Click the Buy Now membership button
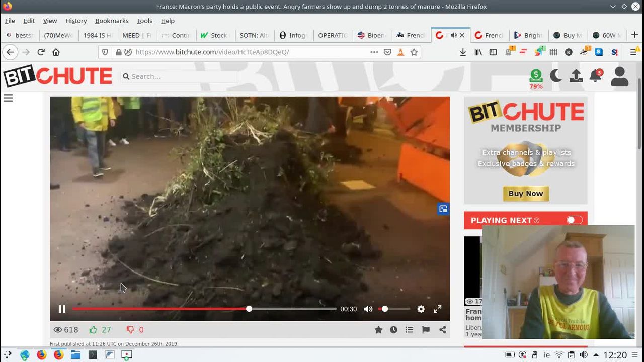This screenshot has width=644, height=362. point(526,194)
